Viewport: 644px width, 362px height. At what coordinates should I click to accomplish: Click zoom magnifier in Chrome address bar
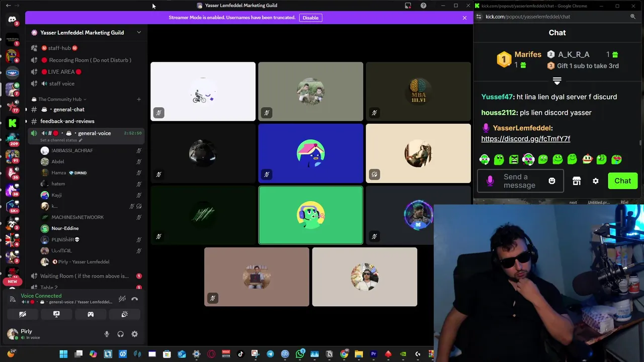(x=633, y=17)
